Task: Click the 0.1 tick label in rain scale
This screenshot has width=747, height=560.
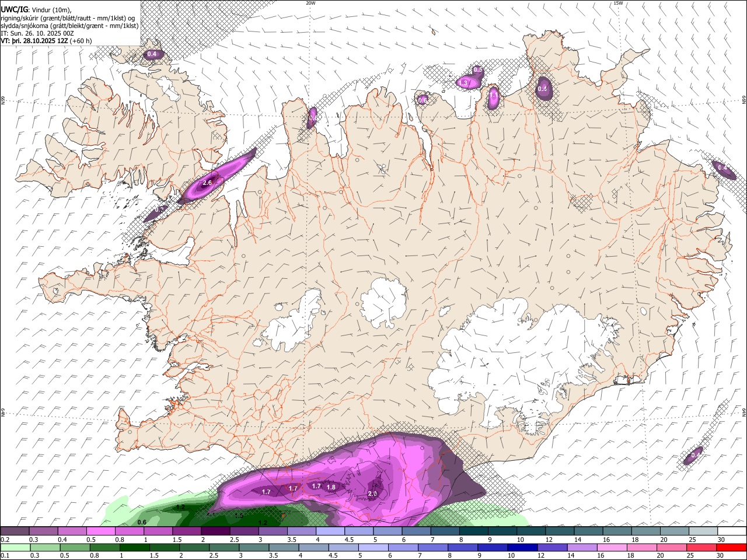Action: (5, 556)
